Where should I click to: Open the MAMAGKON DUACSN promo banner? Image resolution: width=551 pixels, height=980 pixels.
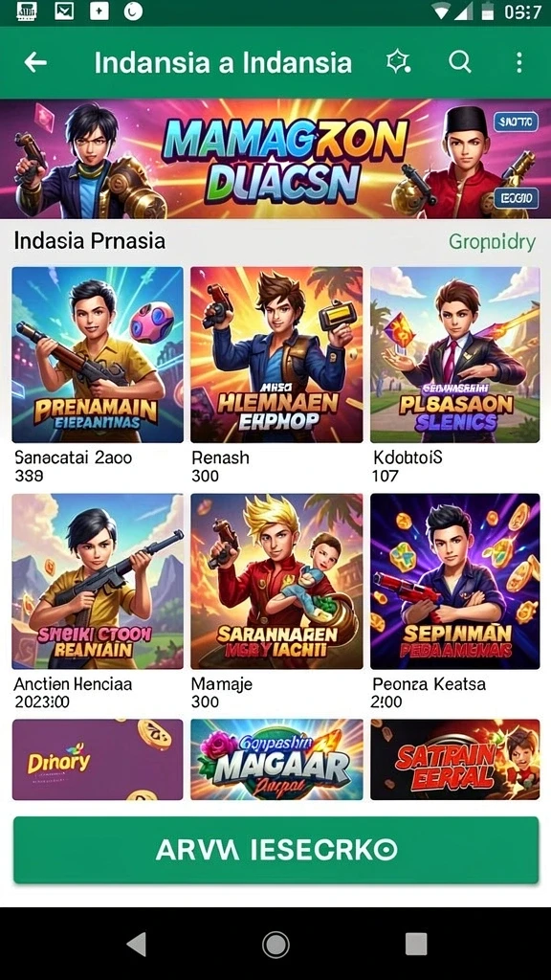(x=275, y=159)
